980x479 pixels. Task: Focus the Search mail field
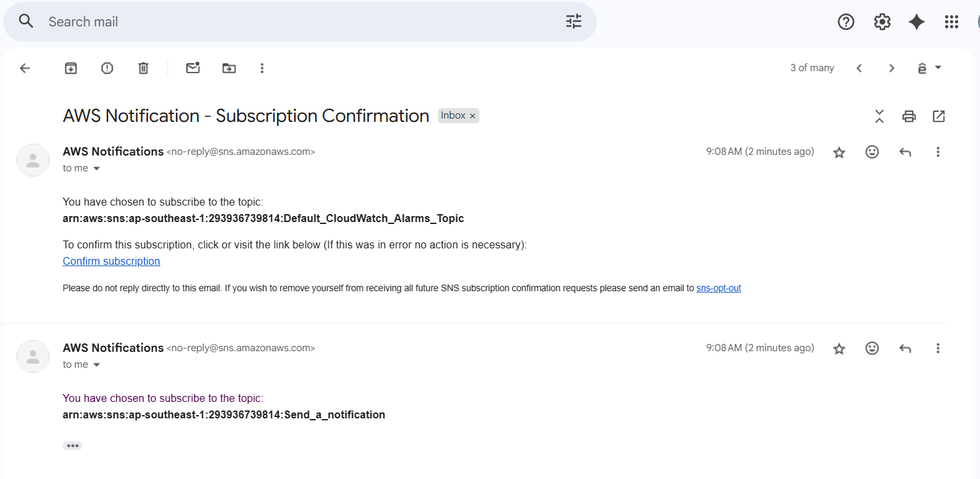(x=300, y=22)
